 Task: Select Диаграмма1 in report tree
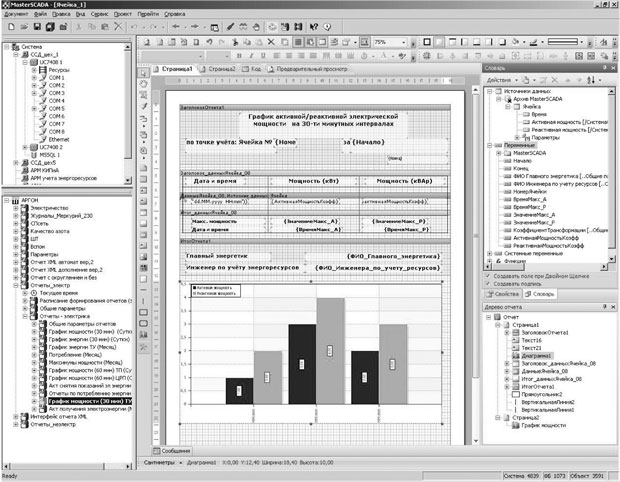(x=537, y=355)
